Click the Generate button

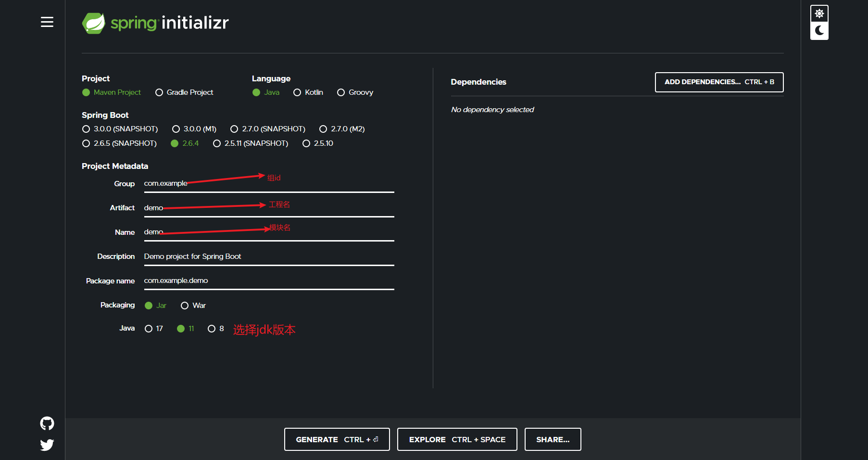pos(337,439)
